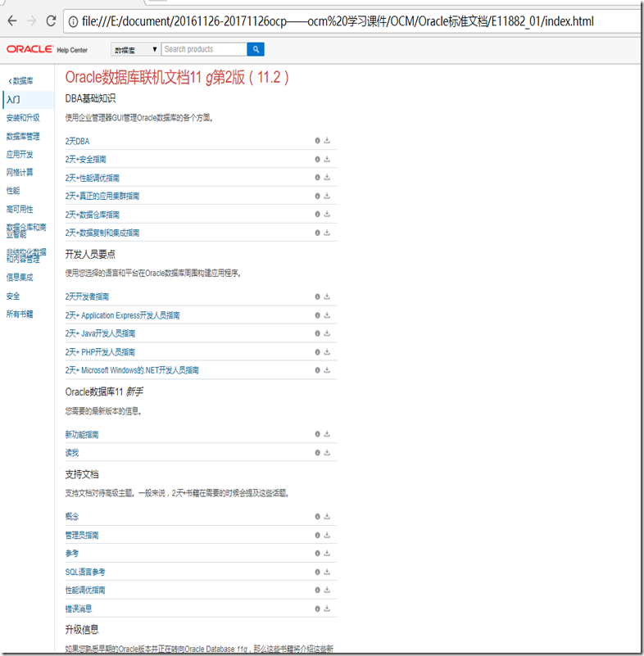This screenshot has width=644, height=656.
Task: Download the 2天+ Java开发人员指南
Action: 327,333
